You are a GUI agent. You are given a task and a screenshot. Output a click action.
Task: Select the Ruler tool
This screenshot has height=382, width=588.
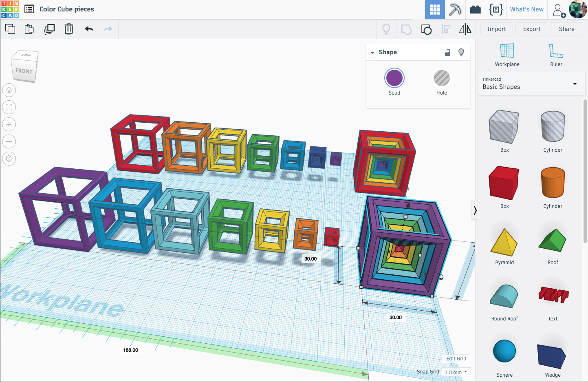[x=556, y=55]
